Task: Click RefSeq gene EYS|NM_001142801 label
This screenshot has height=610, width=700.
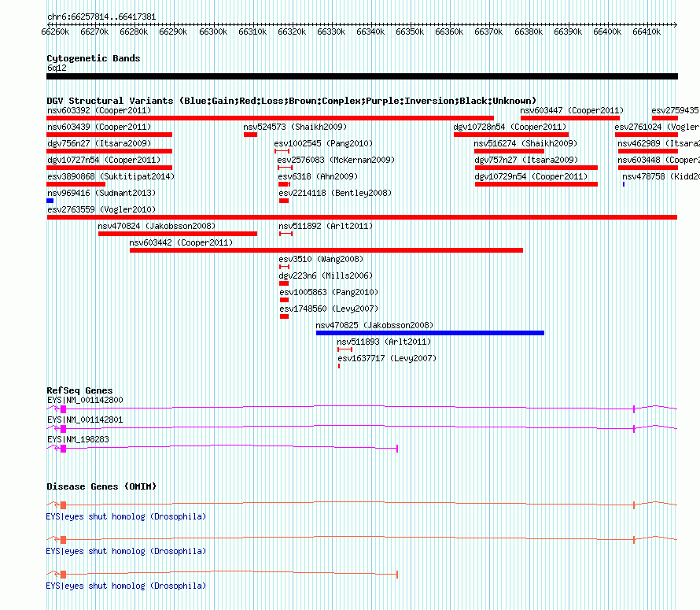Action: click(85, 420)
